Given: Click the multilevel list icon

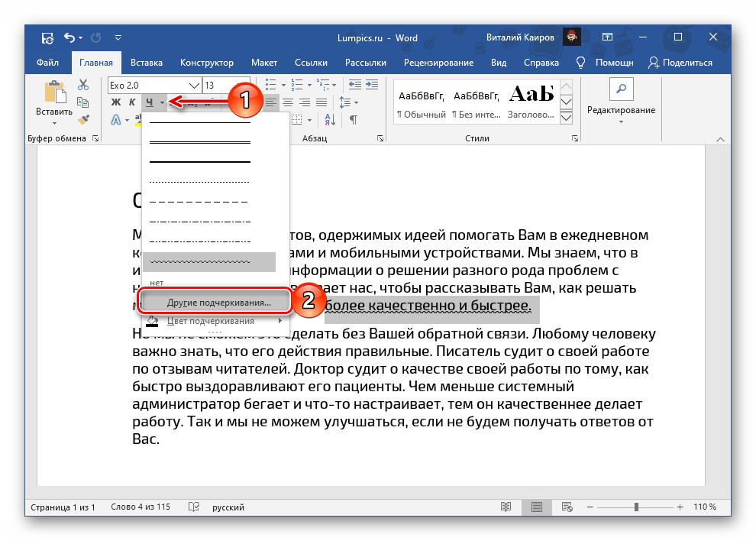Looking at the screenshot, I should click(x=323, y=85).
